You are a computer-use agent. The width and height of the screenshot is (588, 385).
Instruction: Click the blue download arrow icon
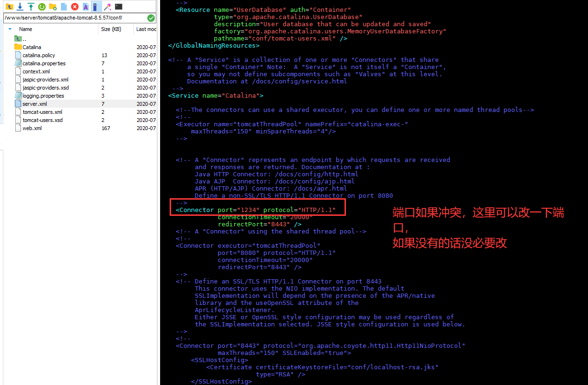(20, 7)
